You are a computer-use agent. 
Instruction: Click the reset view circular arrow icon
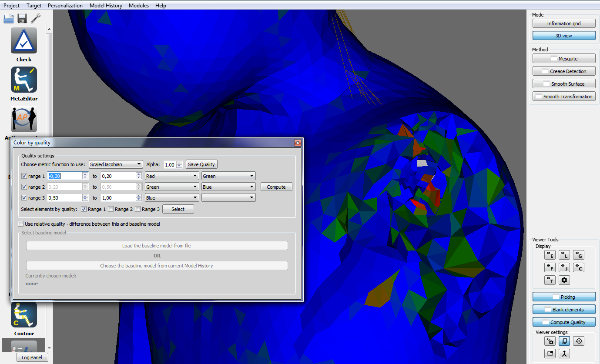[x=578, y=341]
